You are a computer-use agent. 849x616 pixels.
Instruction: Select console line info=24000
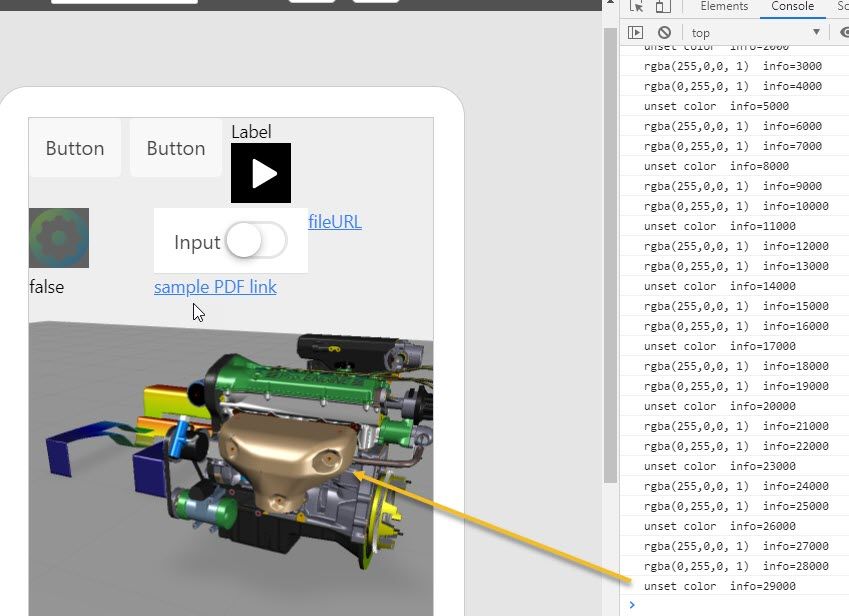(x=733, y=487)
